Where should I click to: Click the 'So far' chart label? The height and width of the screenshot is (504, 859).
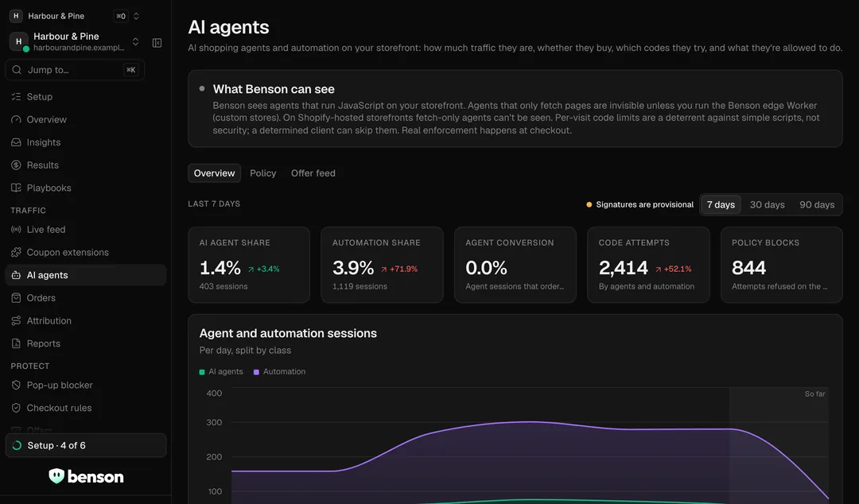coord(814,394)
